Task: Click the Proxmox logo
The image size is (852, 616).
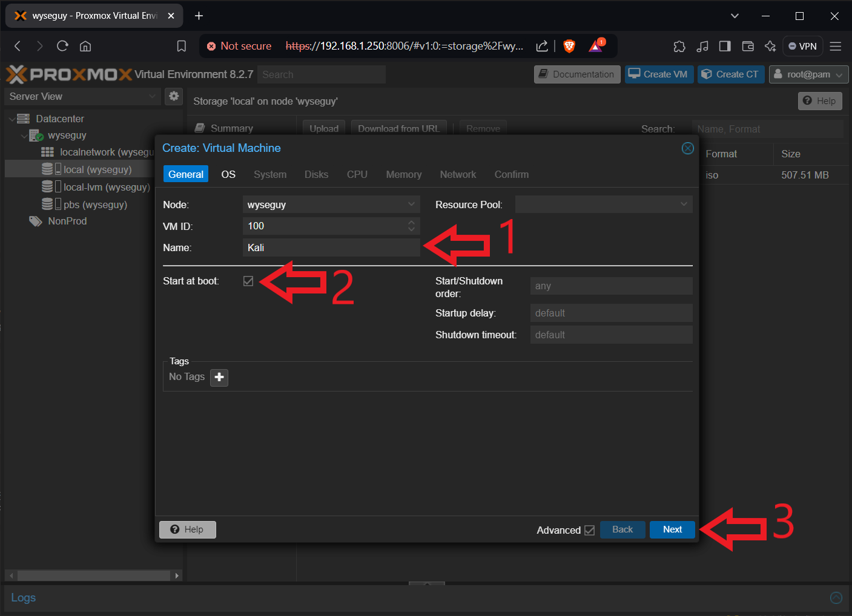Action: click(68, 74)
